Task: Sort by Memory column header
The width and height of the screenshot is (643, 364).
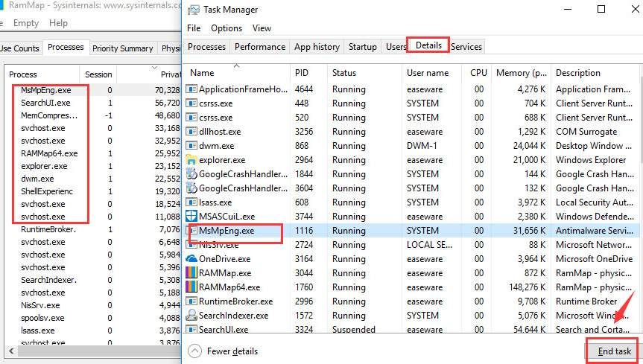Action: pyautogui.click(x=522, y=73)
